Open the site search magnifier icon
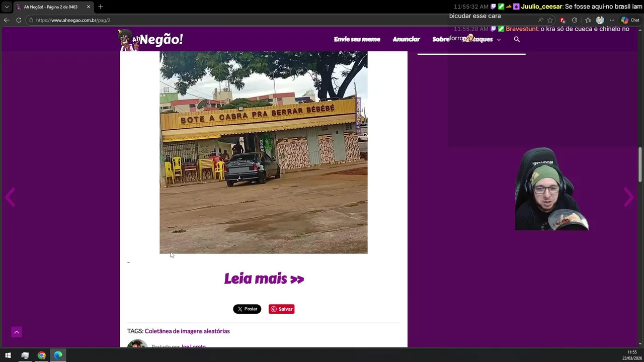The height and width of the screenshot is (362, 644). coord(517,39)
